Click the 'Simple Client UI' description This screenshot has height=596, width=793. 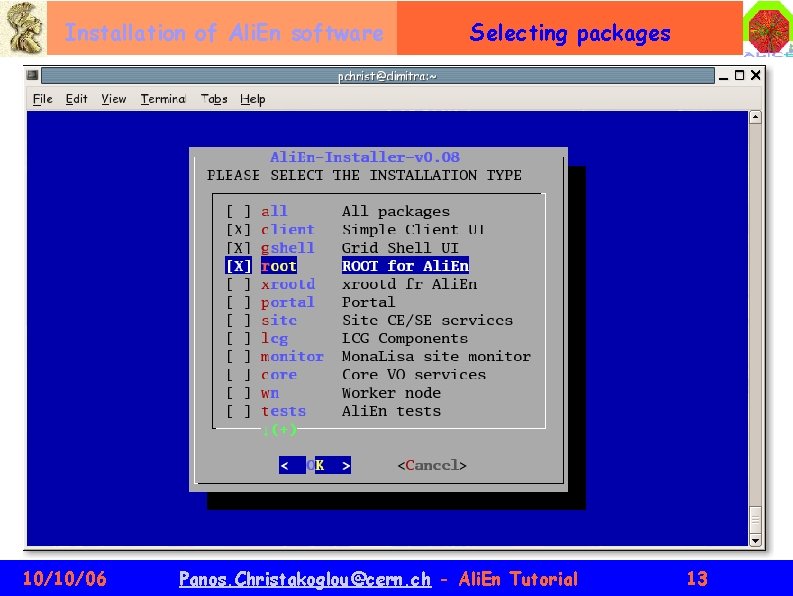pos(413,230)
